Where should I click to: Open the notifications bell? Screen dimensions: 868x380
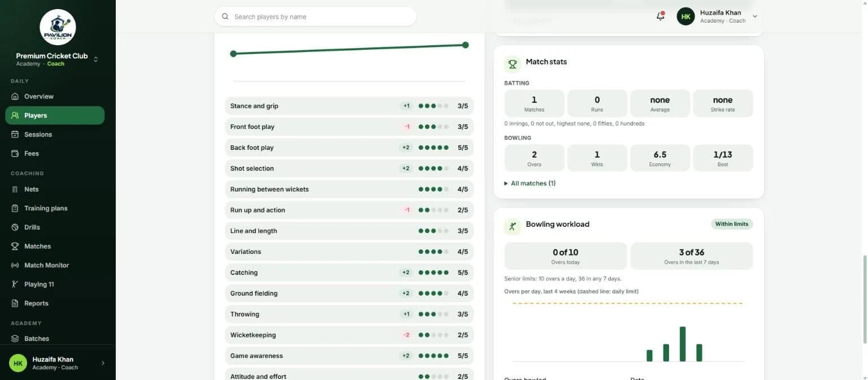tap(660, 16)
